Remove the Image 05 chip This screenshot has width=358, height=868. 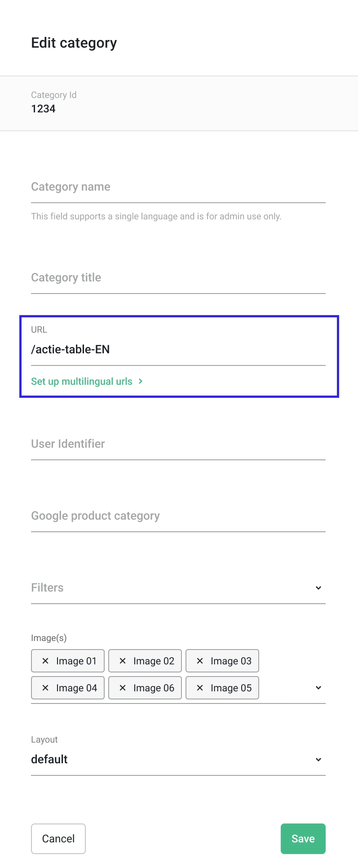tap(200, 688)
